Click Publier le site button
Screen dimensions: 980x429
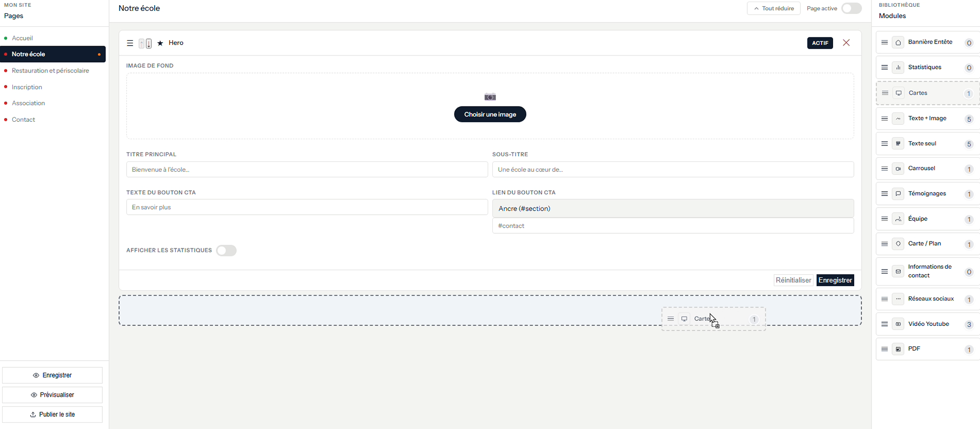point(52,414)
